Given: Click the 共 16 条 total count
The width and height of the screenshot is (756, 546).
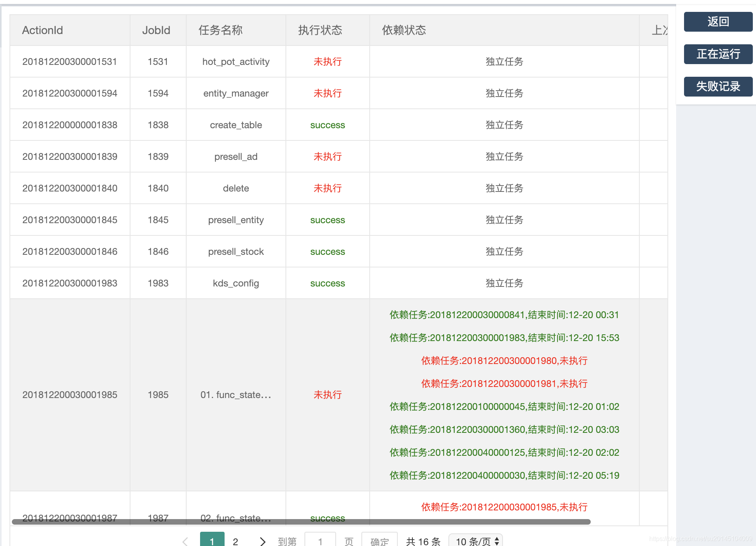Looking at the screenshot, I should pos(423,541).
